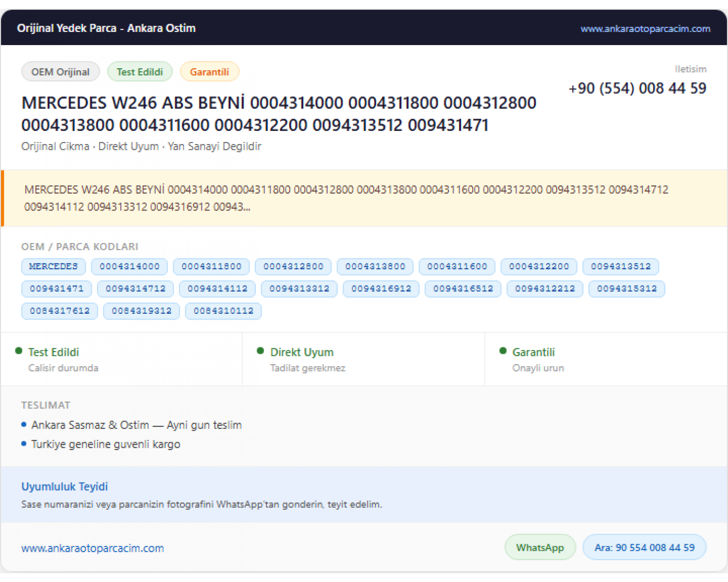Click the blue bullet beside Turkiye geneline kargo

click(24, 443)
